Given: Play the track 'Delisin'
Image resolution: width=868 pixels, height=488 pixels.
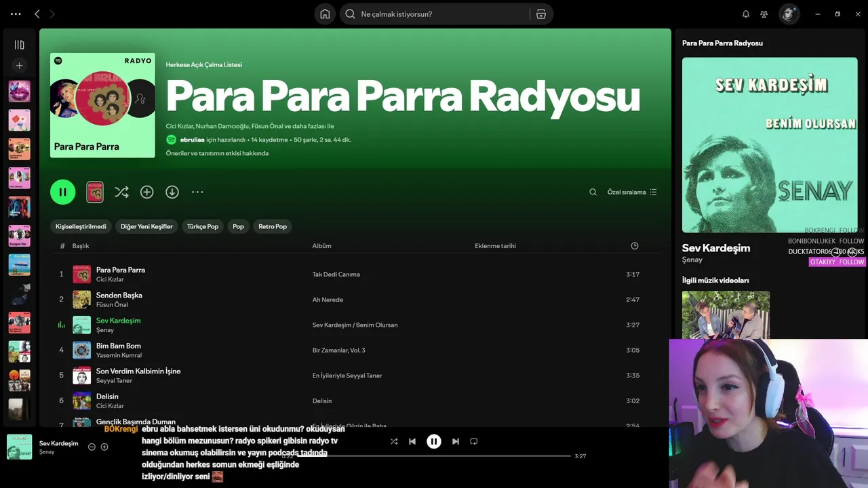Looking at the screenshot, I should point(107,396).
